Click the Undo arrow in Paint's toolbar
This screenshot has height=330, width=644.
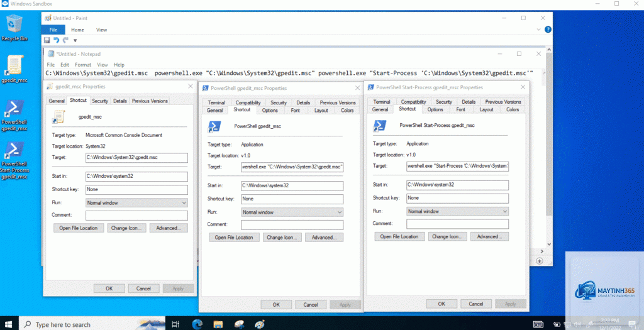coord(56,40)
